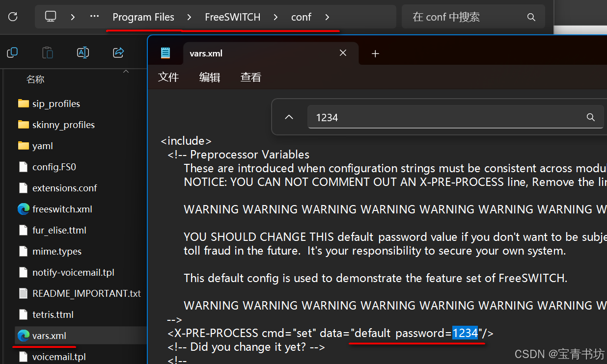Select the conf breadcrumb
Screen dimensions: 607x364
pos(301,17)
